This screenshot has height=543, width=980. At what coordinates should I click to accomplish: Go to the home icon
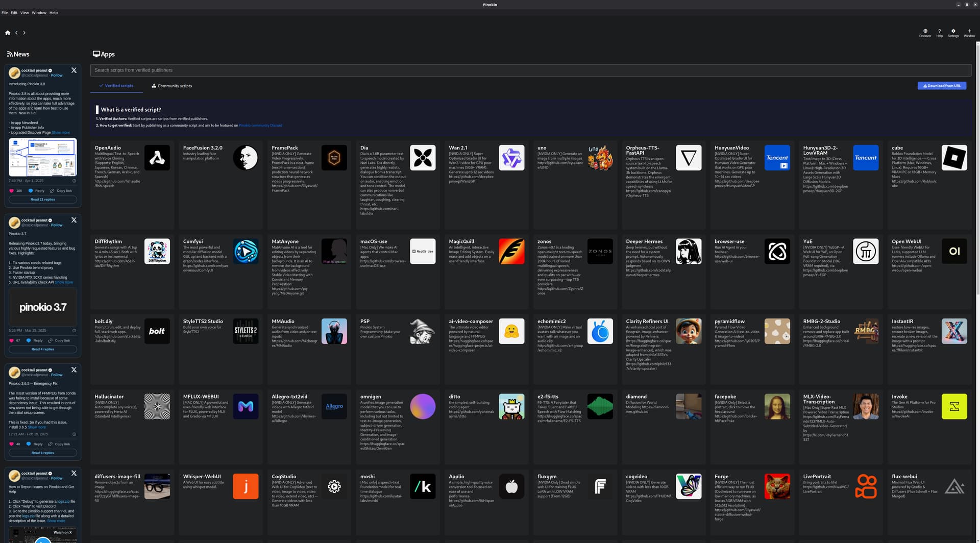point(8,33)
